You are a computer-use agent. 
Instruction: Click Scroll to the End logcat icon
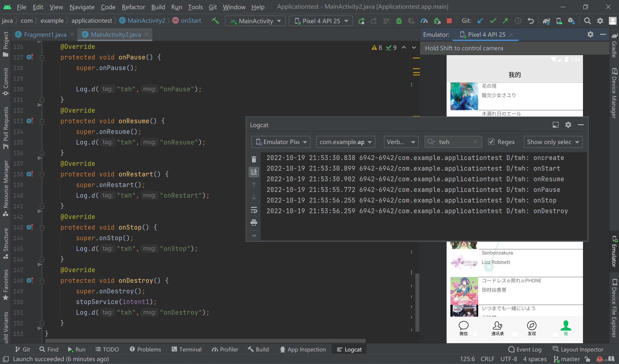coord(254,172)
